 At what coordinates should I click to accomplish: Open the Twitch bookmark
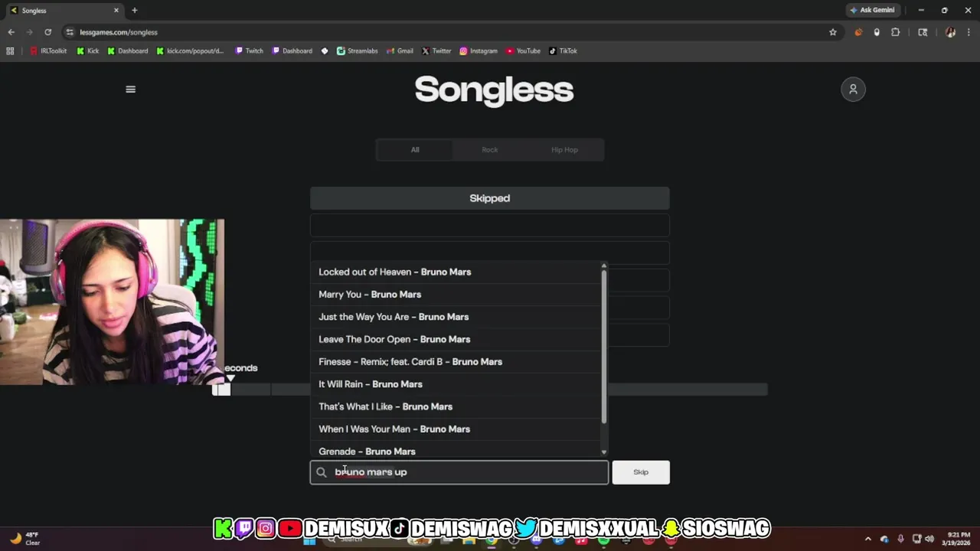[250, 51]
